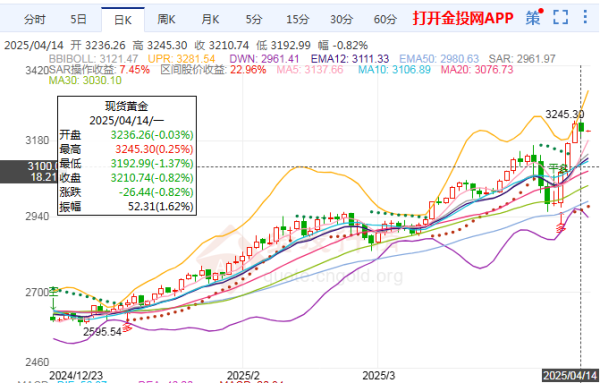The height and width of the screenshot is (383, 600).
Task: Click the UPR 3281.54 indicator label
Action: pos(181,59)
